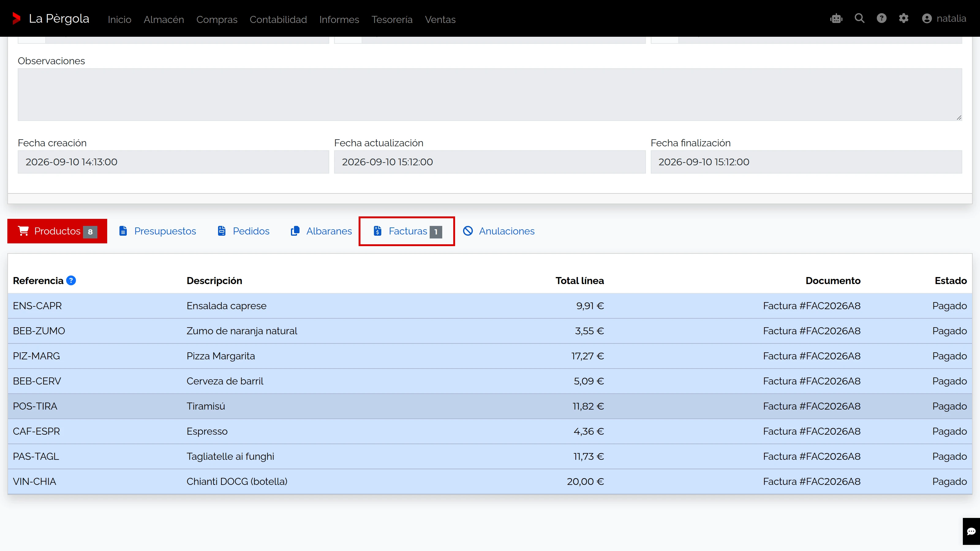Click the ENS-CAPR reference cell

pyautogui.click(x=37, y=306)
